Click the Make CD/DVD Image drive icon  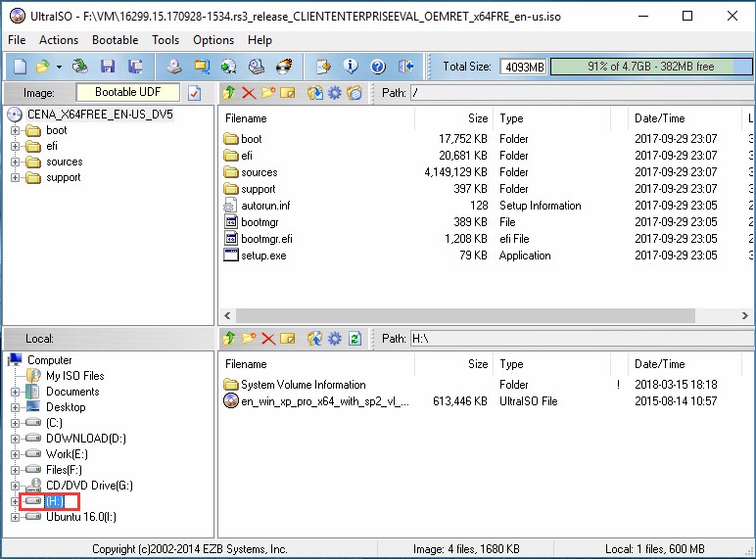click(174, 67)
